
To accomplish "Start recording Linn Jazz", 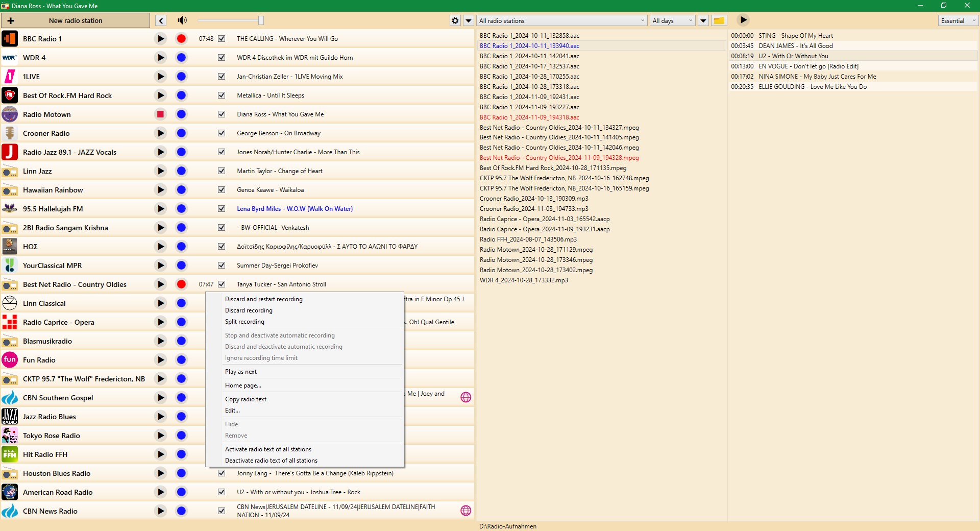I will pos(181,171).
